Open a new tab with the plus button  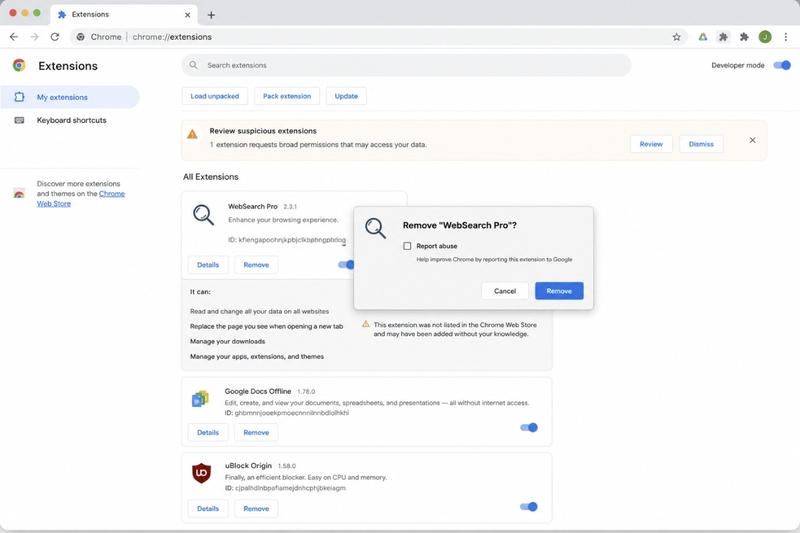pos(211,15)
